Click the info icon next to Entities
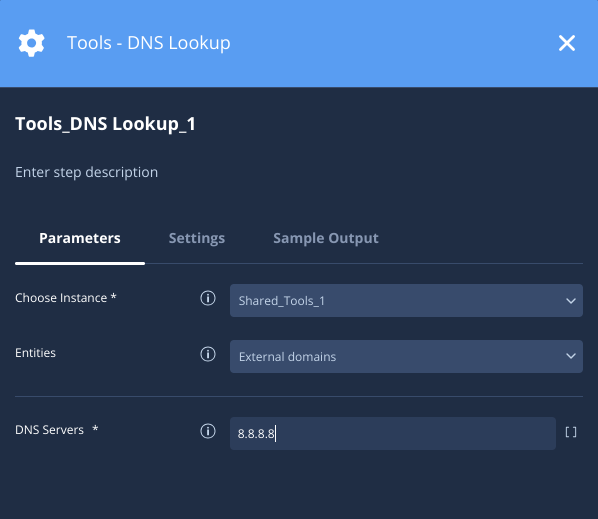This screenshot has width=598, height=519. (x=208, y=354)
